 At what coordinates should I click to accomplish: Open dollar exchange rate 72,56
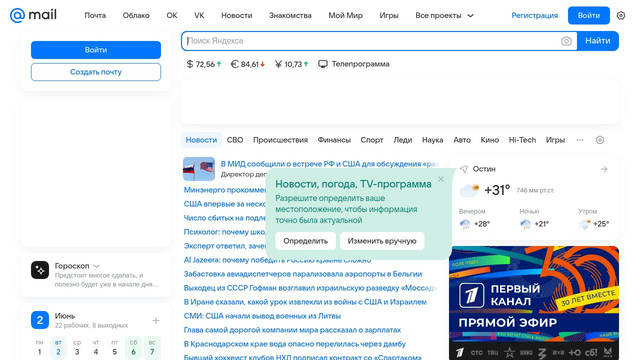[x=204, y=64]
